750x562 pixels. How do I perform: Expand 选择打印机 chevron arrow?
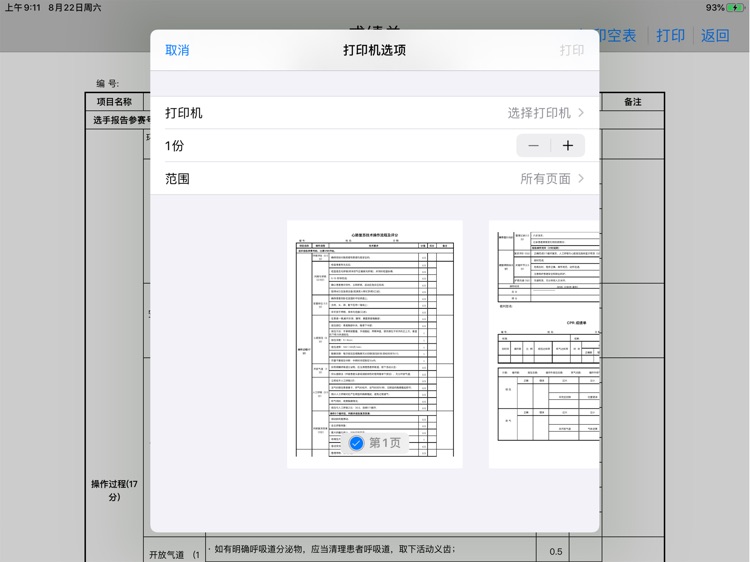[581, 113]
